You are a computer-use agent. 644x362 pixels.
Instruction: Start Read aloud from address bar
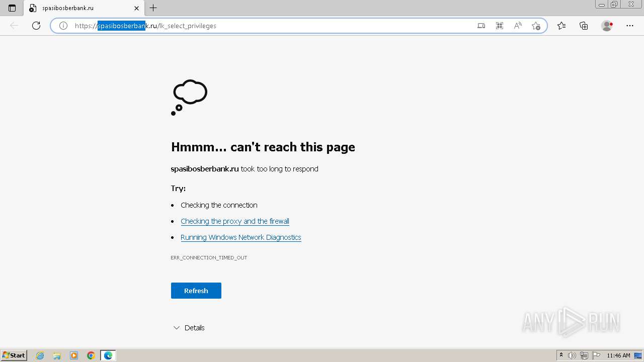[x=518, y=26]
